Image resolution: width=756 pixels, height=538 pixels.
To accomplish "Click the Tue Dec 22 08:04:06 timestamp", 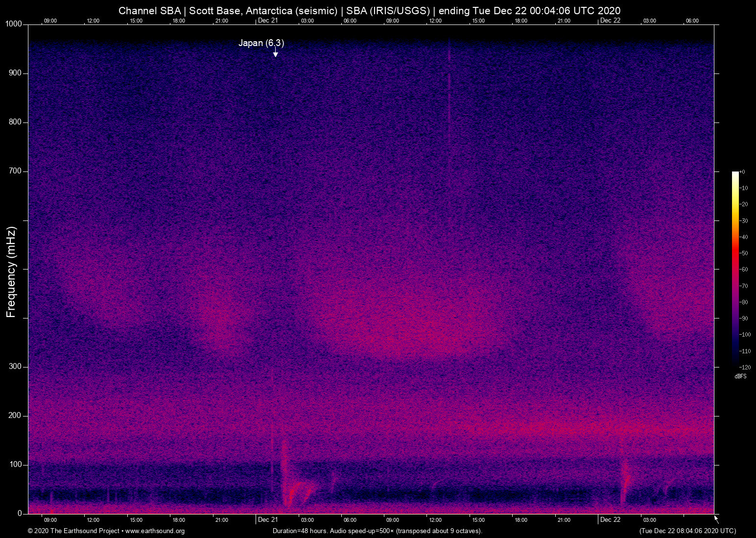I will (x=687, y=531).
